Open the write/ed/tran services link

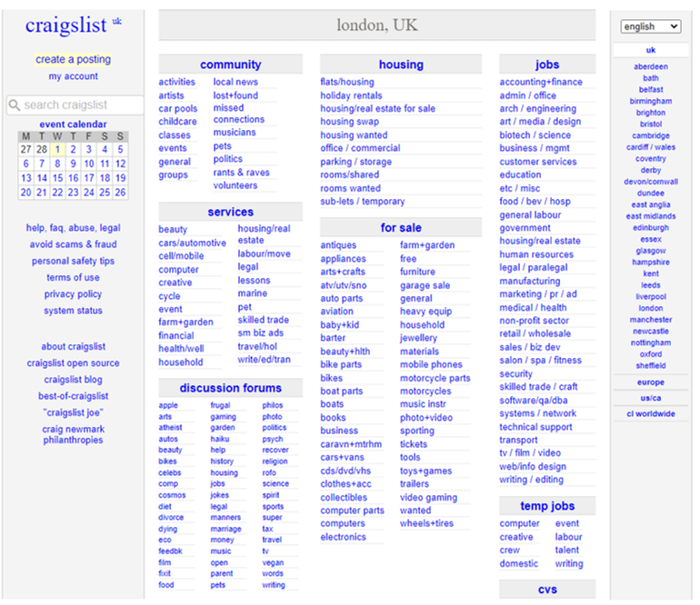point(264,360)
